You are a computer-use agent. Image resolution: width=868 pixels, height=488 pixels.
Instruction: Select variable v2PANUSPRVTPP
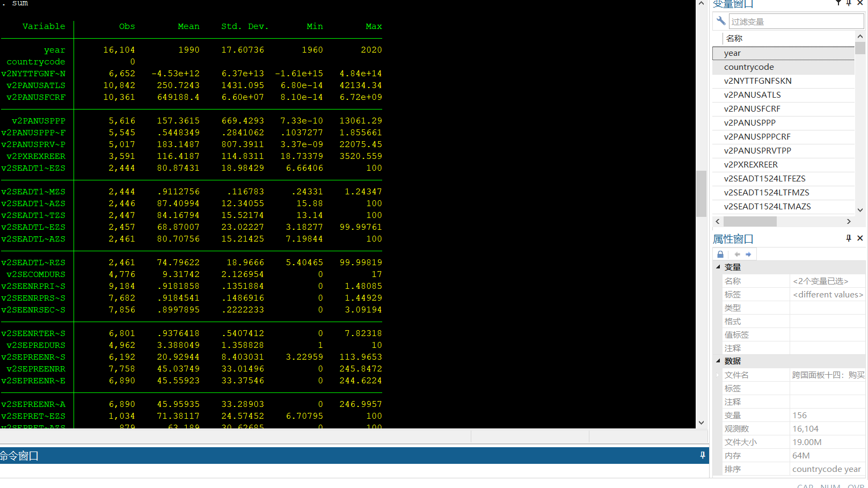[x=783, y=150]
